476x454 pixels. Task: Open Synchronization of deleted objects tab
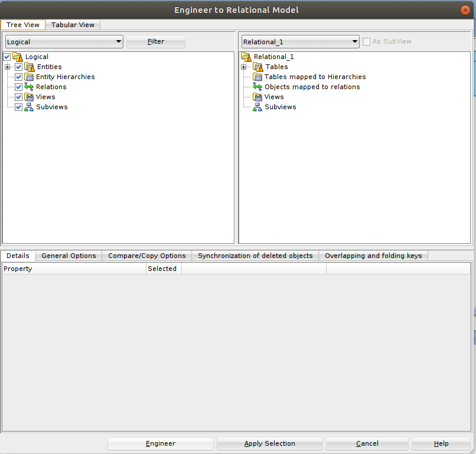point(255,256)
